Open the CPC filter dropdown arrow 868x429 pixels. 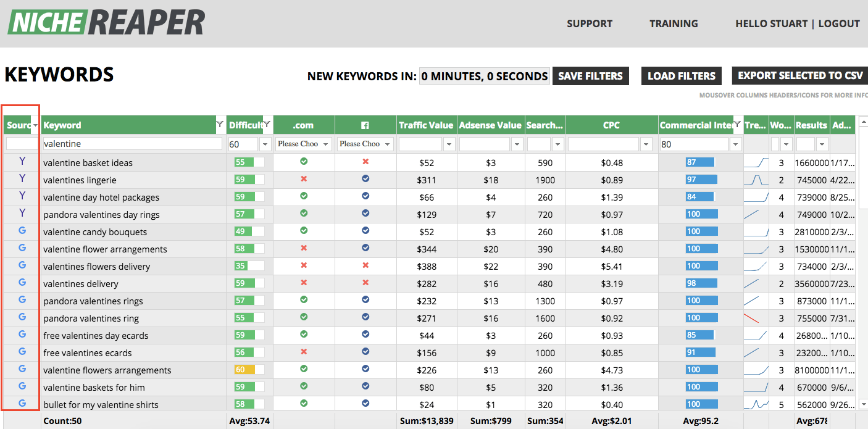[646, 144]
